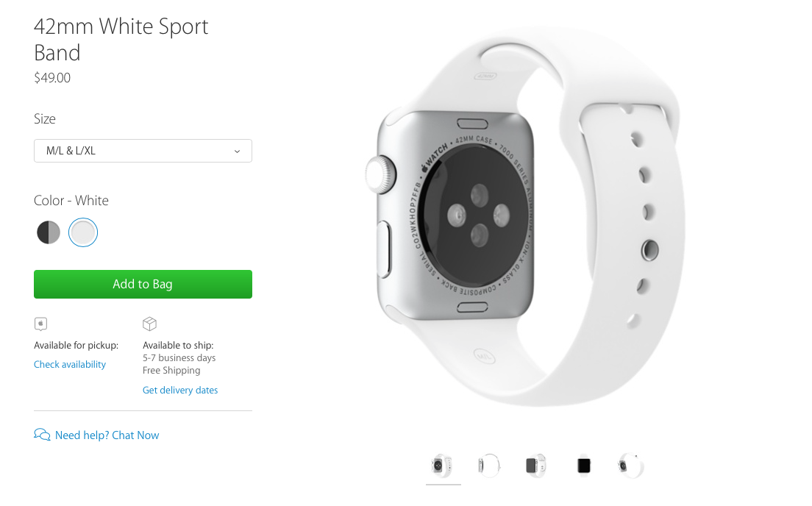
Task: Click Need help? Chat Now link
Action: click(x=107, y=435)
